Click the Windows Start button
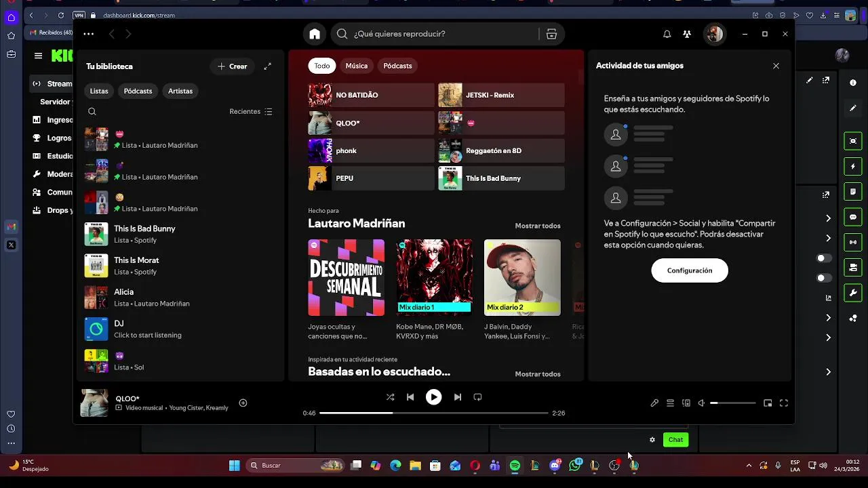 (234, 466)
